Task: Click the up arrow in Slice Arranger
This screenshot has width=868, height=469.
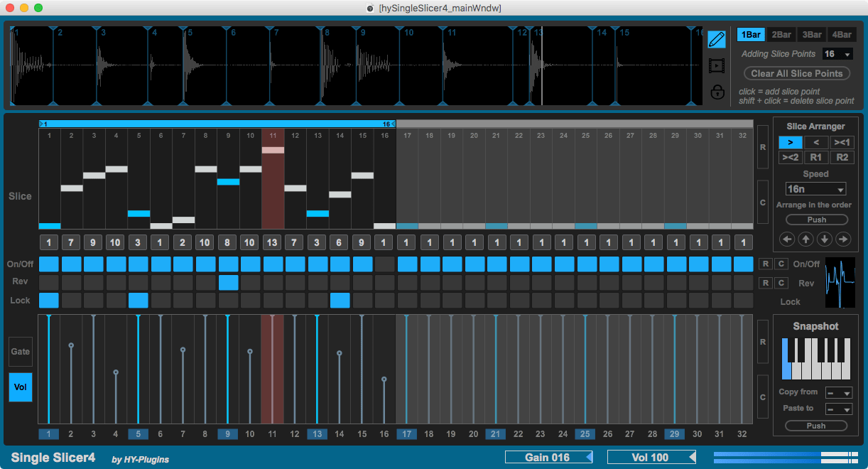Action: [806, 239]
